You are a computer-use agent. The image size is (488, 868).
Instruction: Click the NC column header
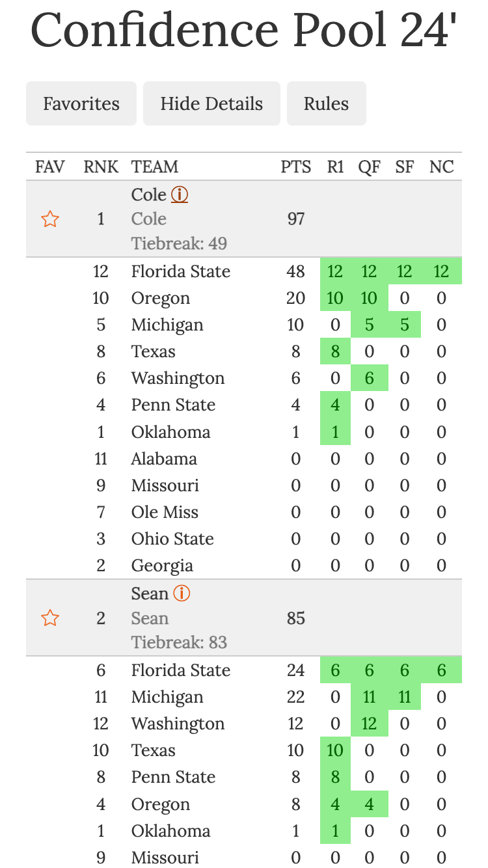pos(441,167)
